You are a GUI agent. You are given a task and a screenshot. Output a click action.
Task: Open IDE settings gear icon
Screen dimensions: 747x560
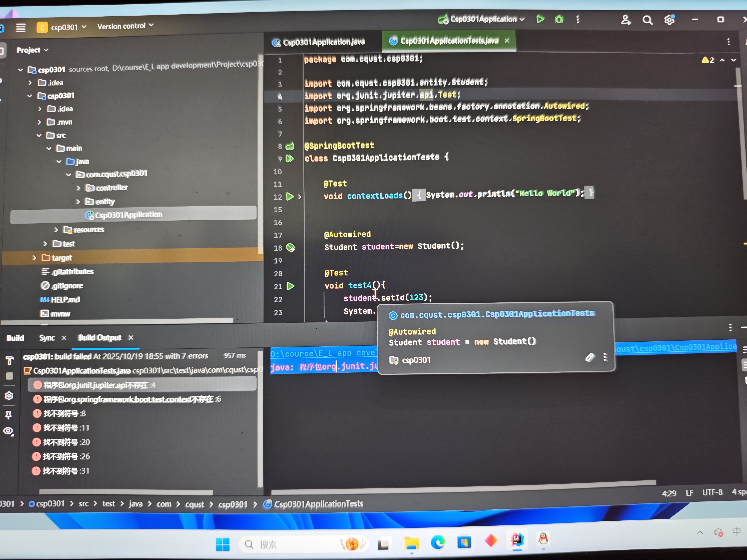pyautogui.click(x=669, y=20)
